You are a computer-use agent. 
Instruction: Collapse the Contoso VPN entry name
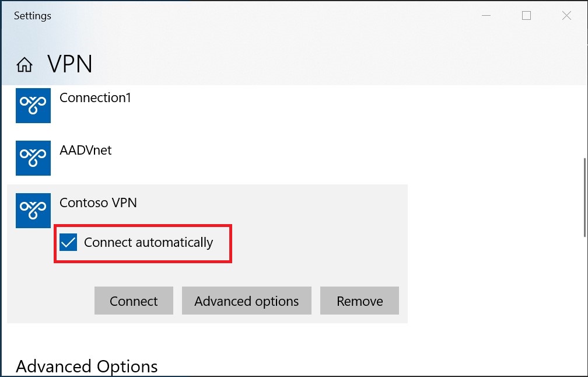[98, 203]
